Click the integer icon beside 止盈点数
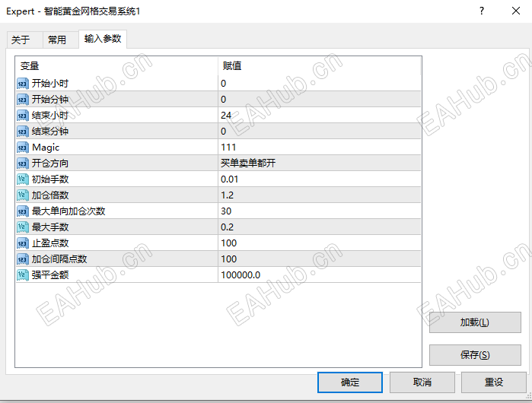 tap(23, 243)
